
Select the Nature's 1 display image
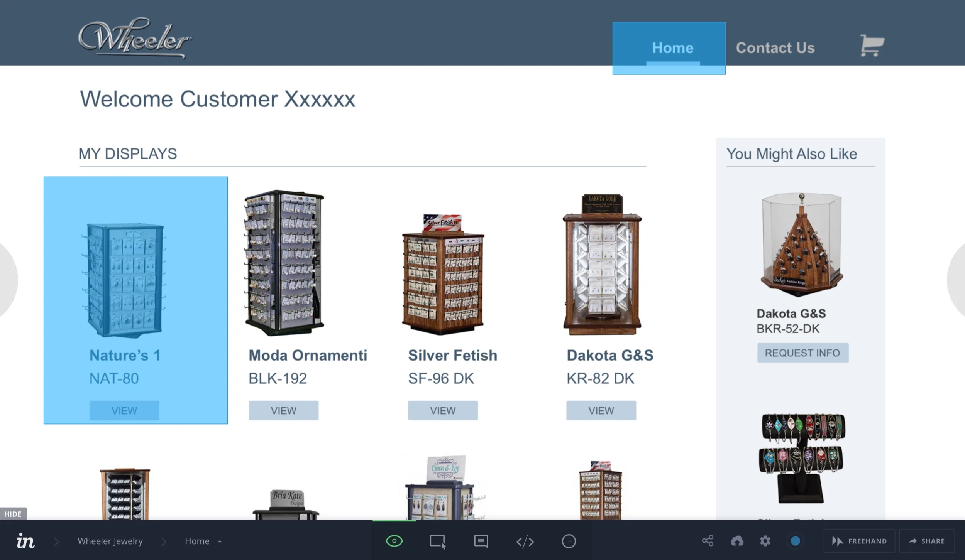[x=124, y=280]
